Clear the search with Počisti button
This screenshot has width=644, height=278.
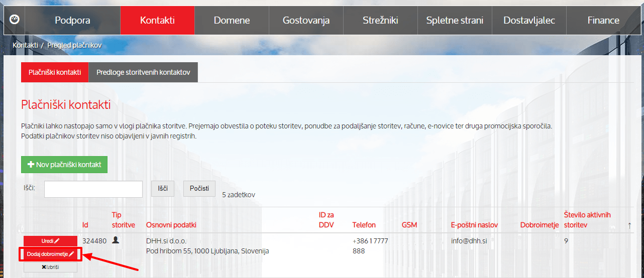pyautogui.click(x=199, y=189)
